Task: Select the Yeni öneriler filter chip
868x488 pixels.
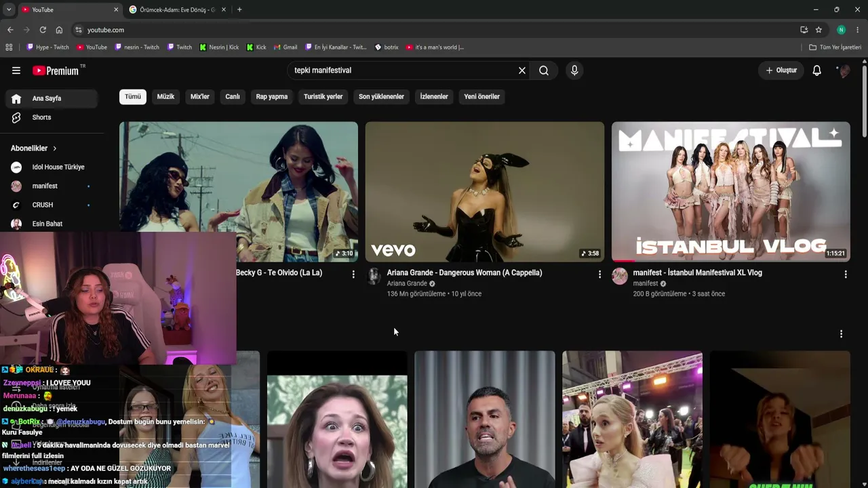Action: 482,96
